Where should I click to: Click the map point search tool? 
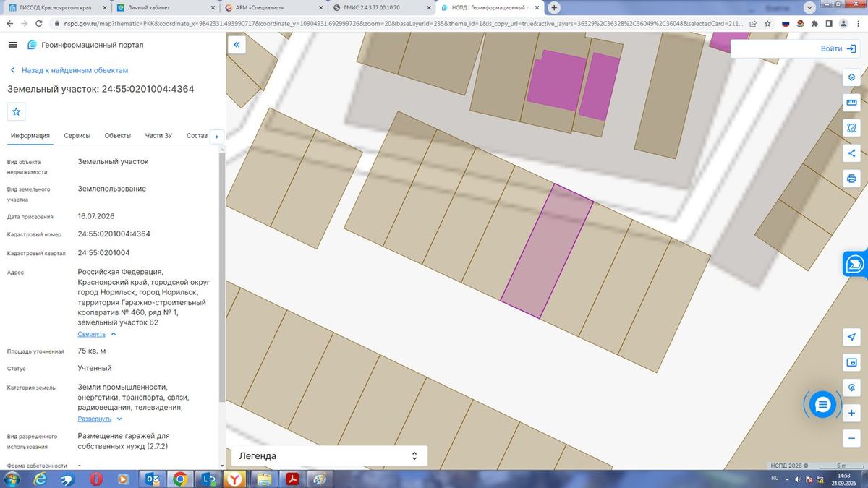(x=851, y=388)
